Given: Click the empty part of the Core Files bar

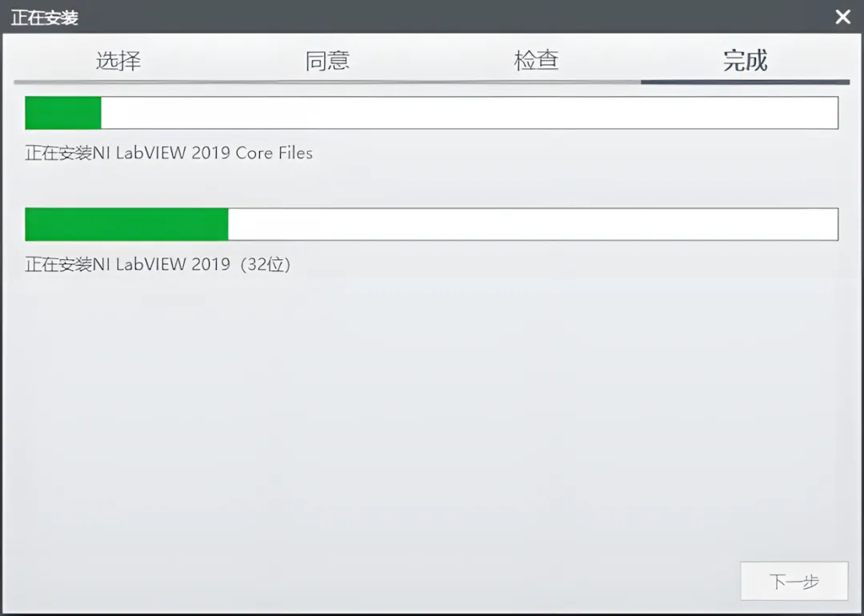Looking at the screenshot, I should (x=470, y=113).
